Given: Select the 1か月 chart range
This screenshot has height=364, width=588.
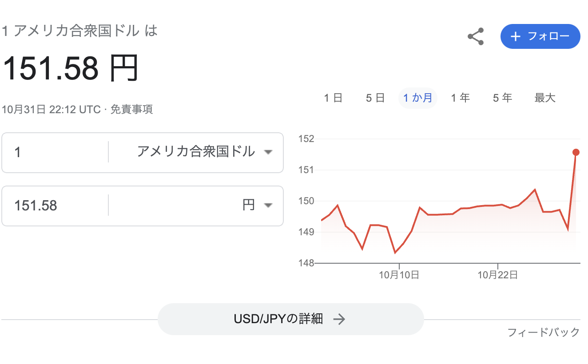Looking at the screenshot, I should click(417, 98).
